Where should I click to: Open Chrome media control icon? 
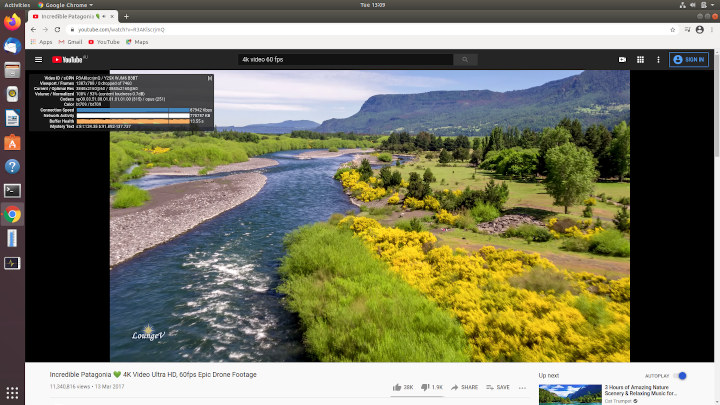687,29
